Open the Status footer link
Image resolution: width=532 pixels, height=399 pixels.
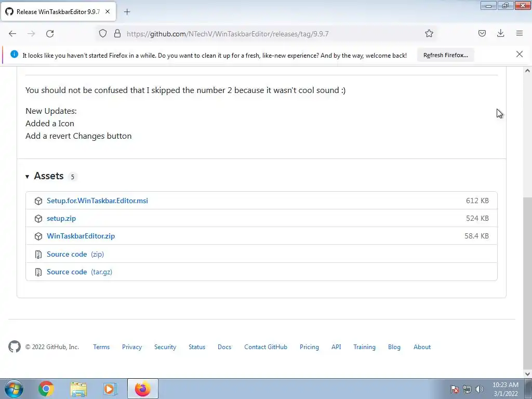click(x=197, y=347)
